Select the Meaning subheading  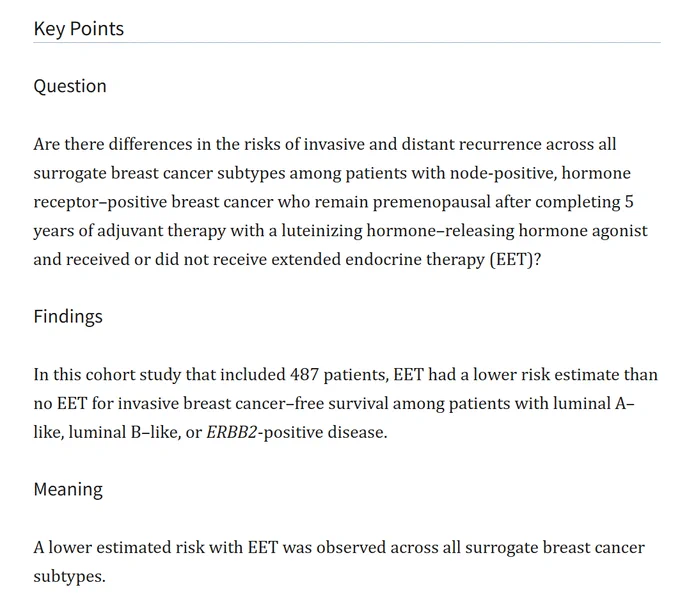tap(68, 490)
